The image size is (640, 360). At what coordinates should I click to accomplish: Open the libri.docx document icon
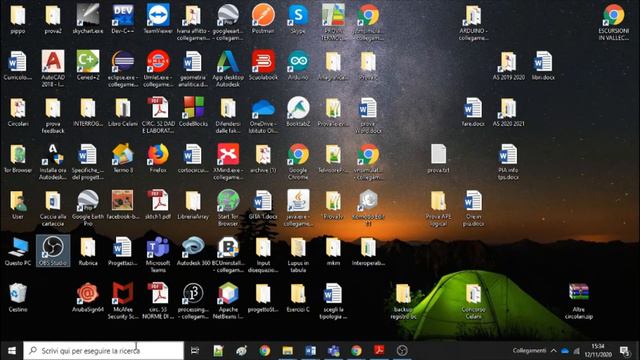543,65
